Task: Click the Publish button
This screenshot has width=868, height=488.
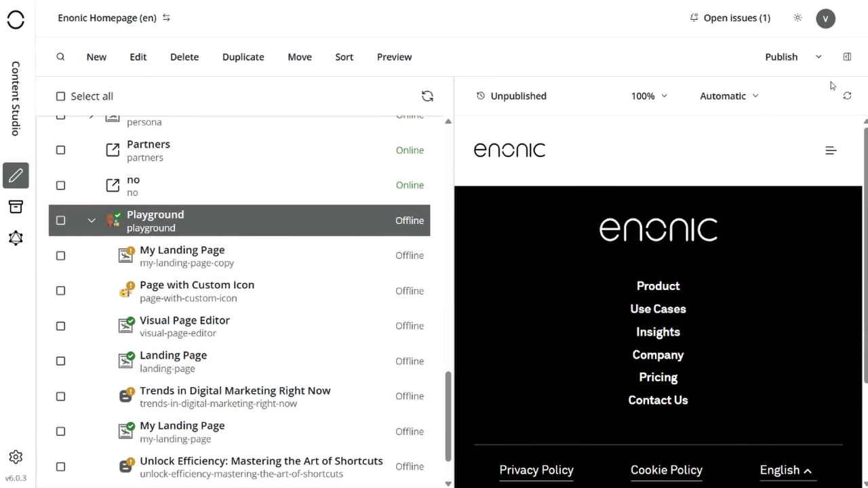Action: point(781,57)
